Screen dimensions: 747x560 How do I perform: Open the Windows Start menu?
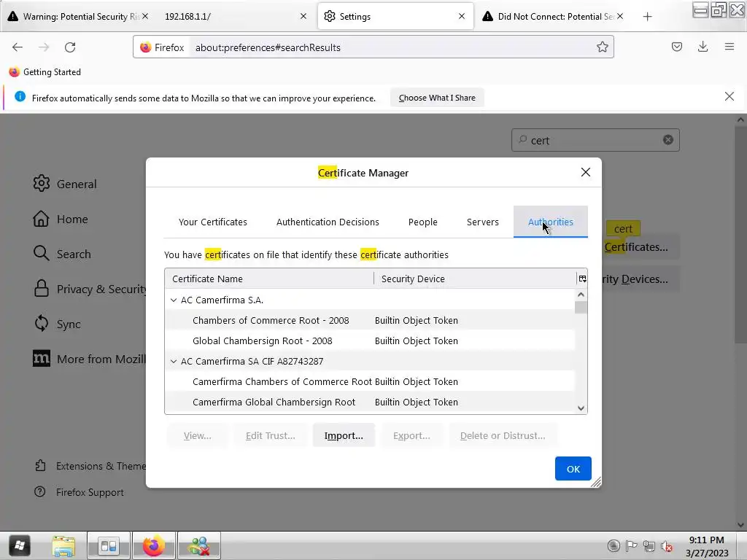(x=20, y=545)
